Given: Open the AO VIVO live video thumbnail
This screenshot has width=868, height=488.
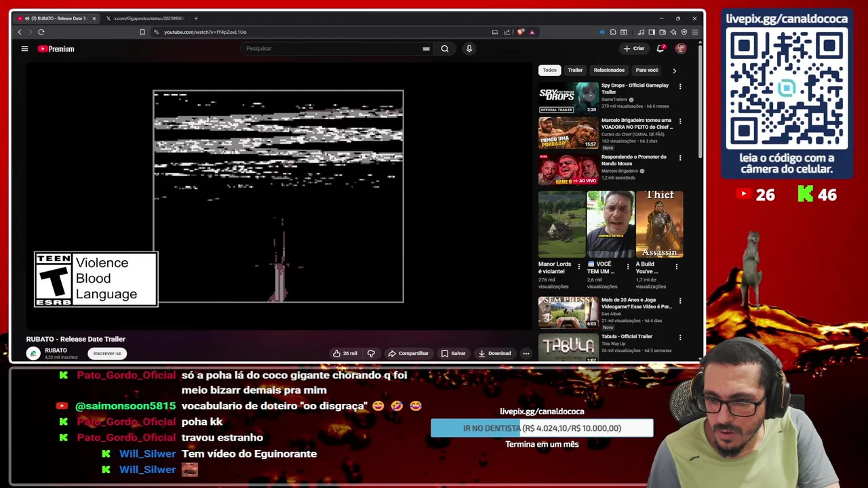Looking at the screenshot, I should tap(568, 169).
